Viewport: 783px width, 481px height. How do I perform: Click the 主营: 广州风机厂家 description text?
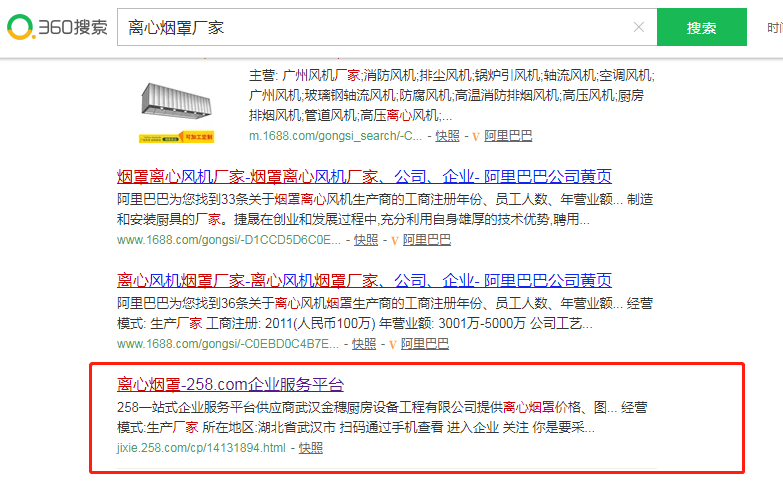click(451, 95)
